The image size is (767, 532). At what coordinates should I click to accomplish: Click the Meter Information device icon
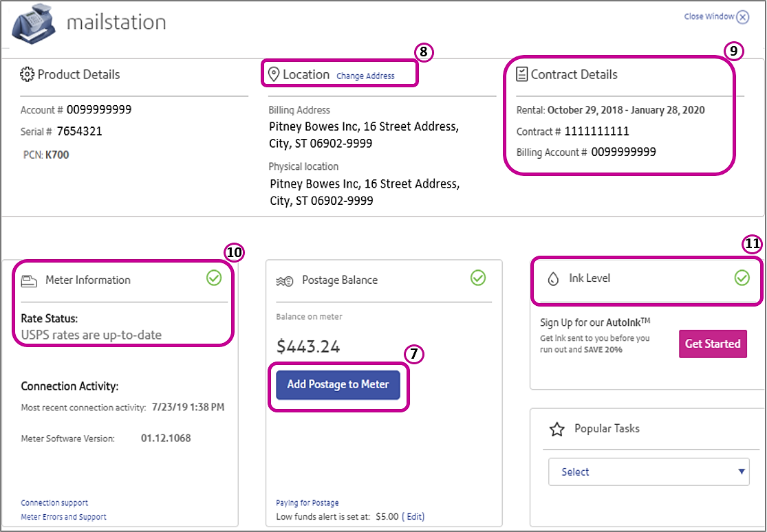29,280
